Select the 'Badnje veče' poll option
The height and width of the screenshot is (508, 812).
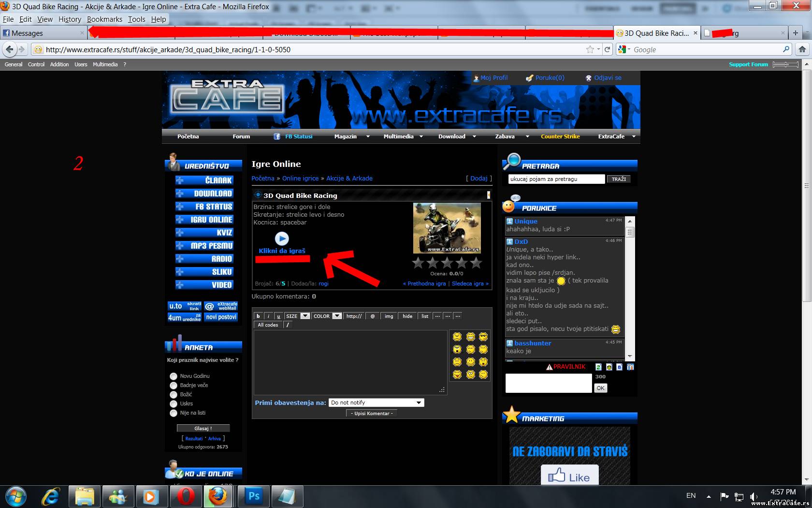(174, 386)
